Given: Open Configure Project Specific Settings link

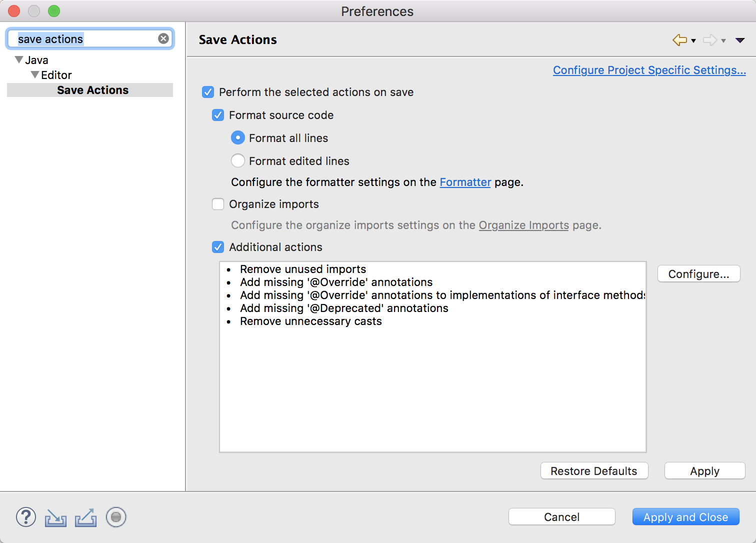Looking at the screenshot, I should click(x=649, y=70).
